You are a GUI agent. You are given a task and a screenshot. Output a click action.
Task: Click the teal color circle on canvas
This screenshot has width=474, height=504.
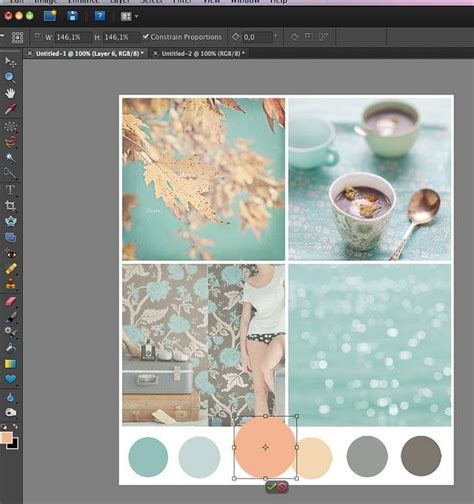click(148, 457)
